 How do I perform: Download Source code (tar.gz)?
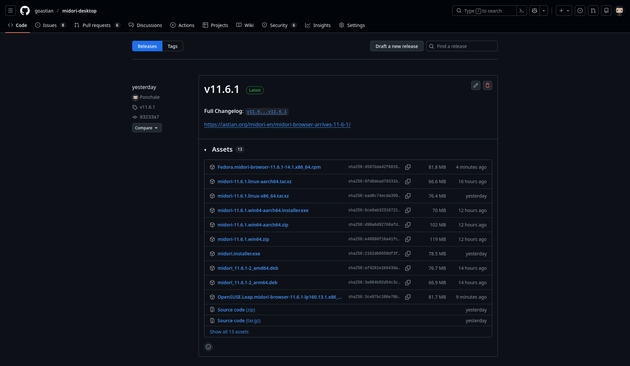tap(239, 321)
